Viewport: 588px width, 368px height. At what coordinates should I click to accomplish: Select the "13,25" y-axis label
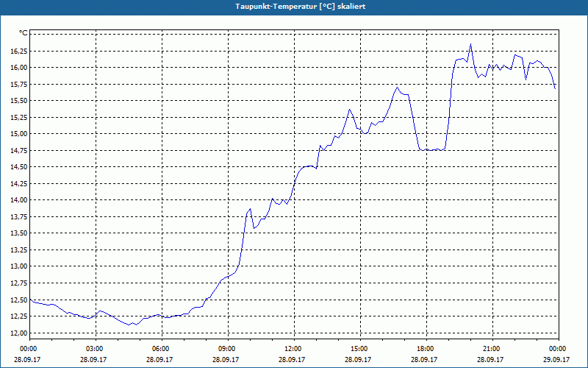click(x=19, y=250)
